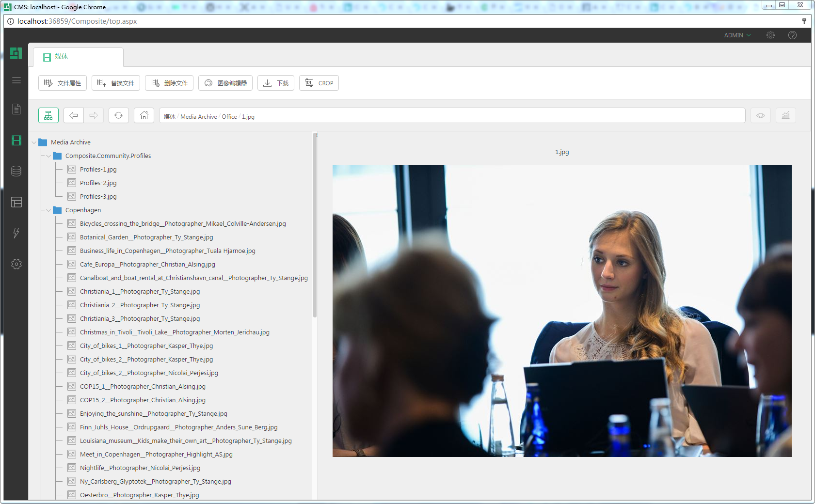Open the Layout perspective in the sidebar
Image resolution: width=815 pixels, height=504 pixels.
[16, 202]
